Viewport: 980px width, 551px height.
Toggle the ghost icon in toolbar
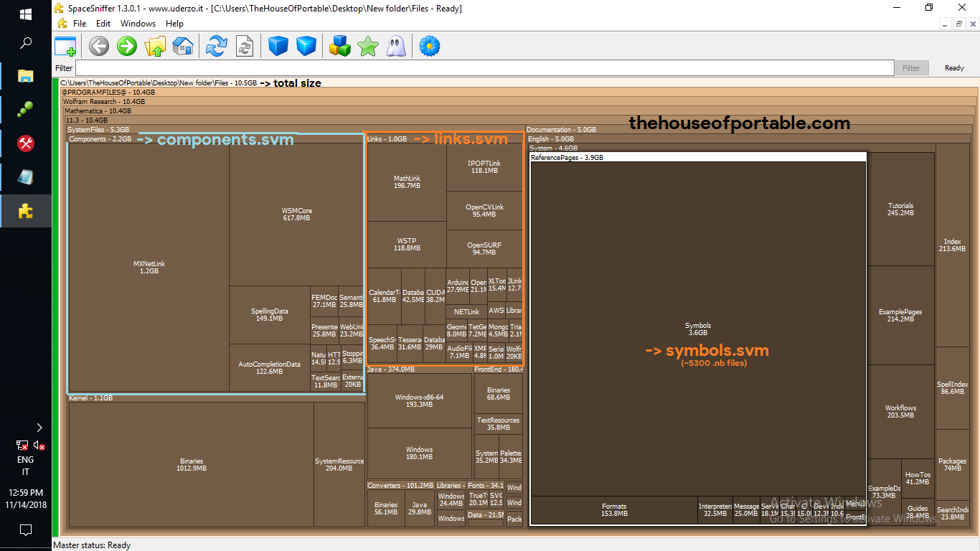(x=395, y=47)
